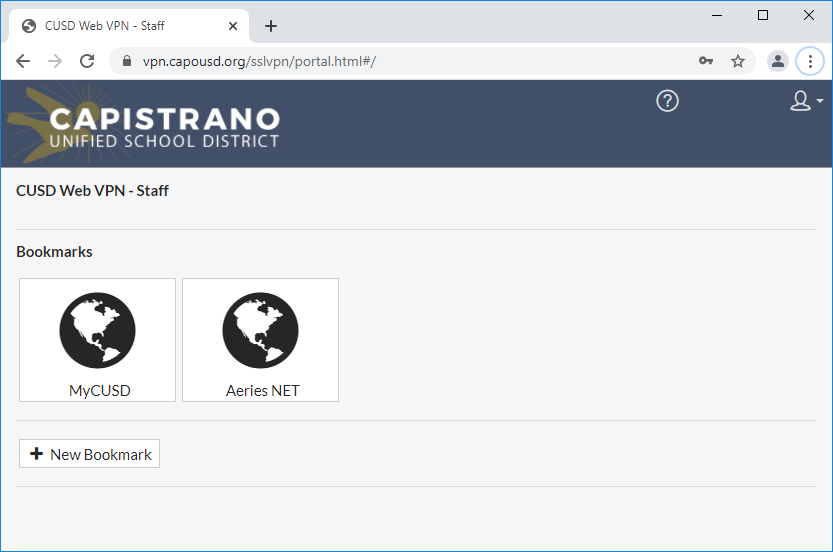
Task: Open the MyCUSD bookmark globe icon
Action: pos(97,330)
